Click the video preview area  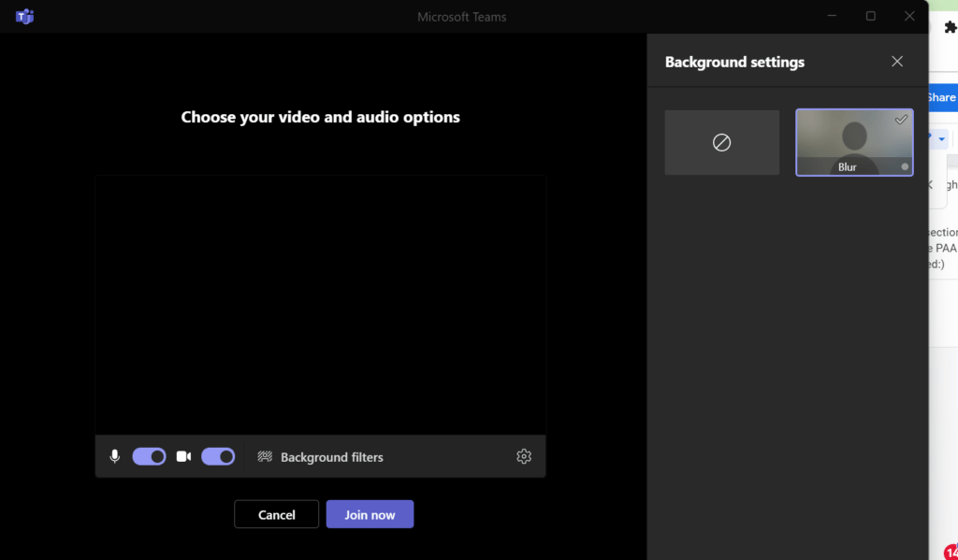pyautogui.click(x=321, y=304)
